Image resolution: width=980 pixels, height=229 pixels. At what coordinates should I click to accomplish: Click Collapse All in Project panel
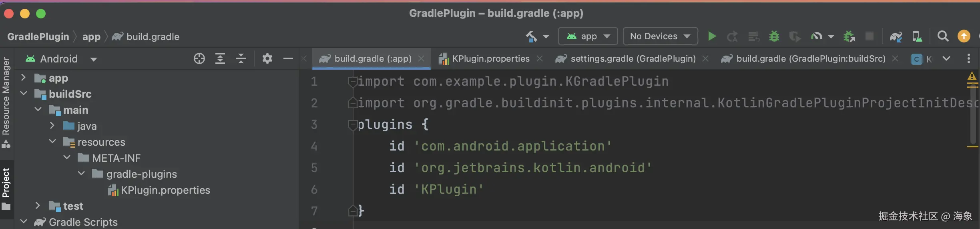click(x=241, y=59)
